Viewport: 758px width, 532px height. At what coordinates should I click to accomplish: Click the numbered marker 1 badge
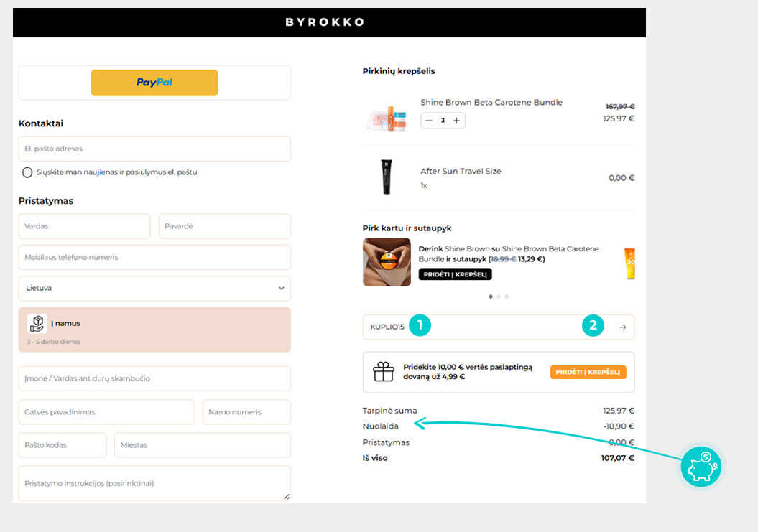(x=420, y=326)
